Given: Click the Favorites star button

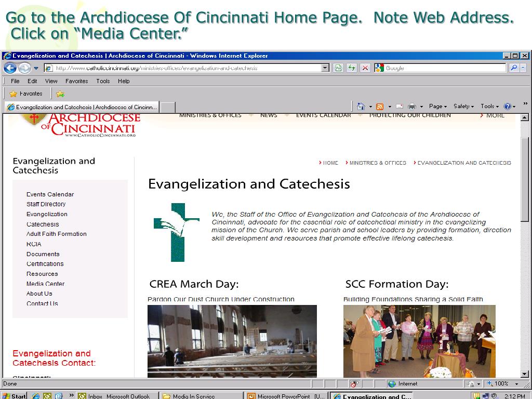Looking at the screenshot, I should [x=26, y=94].
